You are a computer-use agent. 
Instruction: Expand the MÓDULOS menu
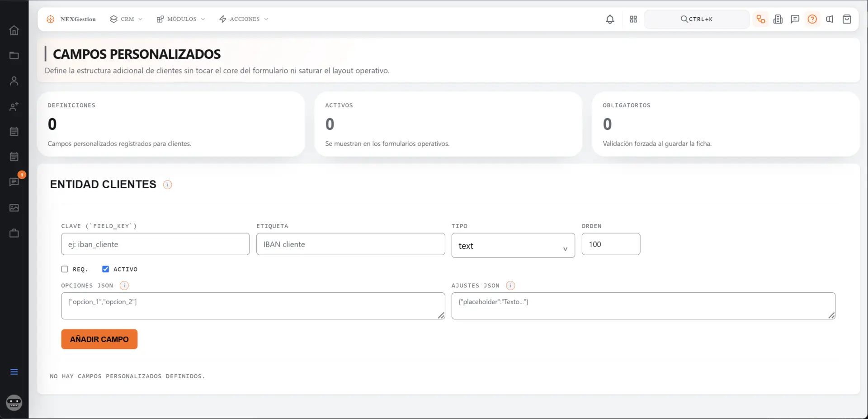click(x=181, y=19)
